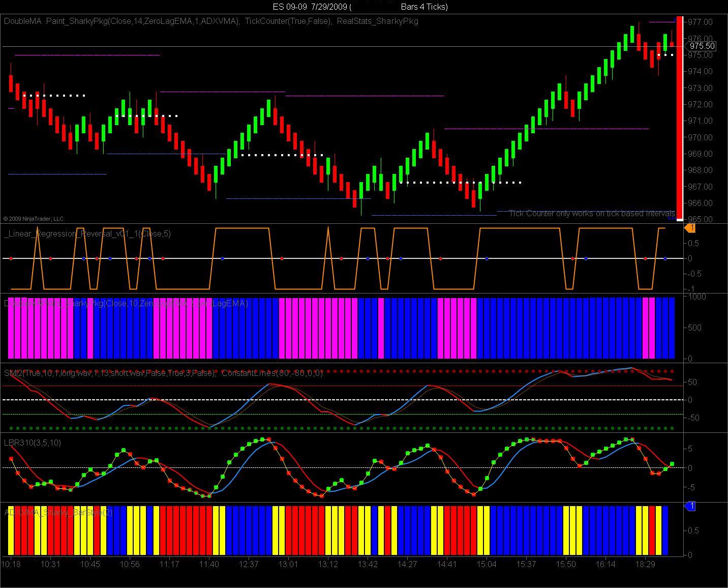Viewport: 728px width, 588px height.
Task: Click the red vertical RealStats bar
Action: (680, 117)
